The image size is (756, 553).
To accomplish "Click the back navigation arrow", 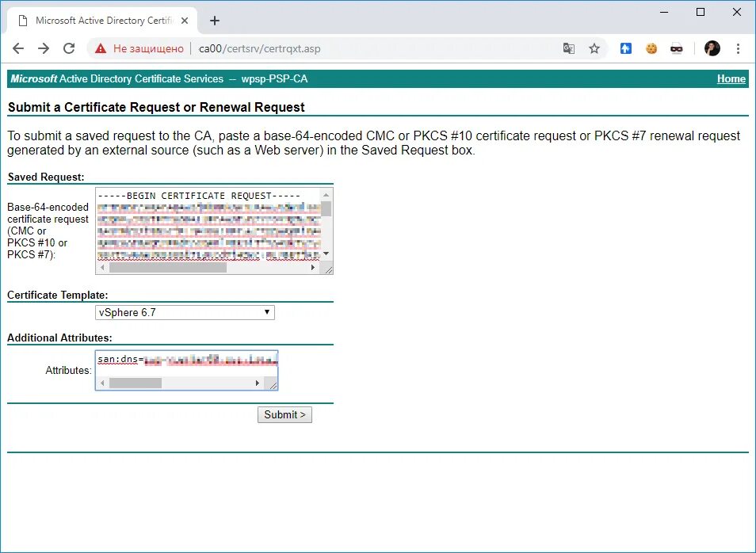I will point(18,48).
